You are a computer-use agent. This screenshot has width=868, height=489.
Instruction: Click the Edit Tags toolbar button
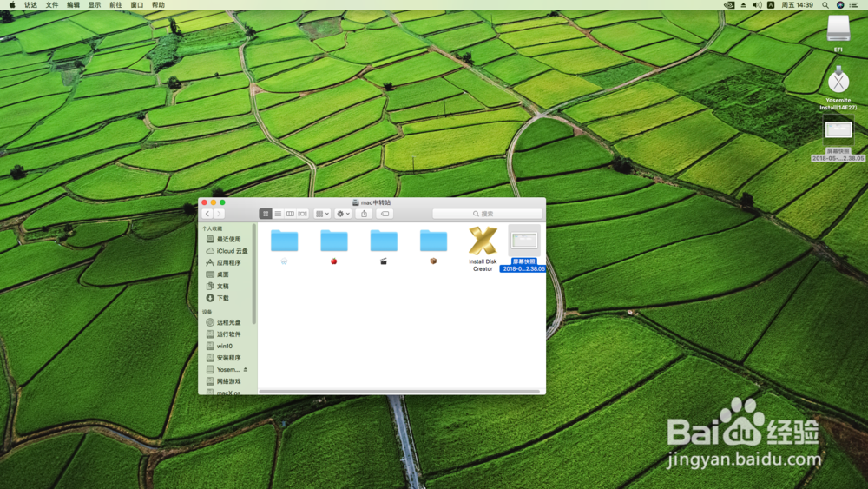click(385, 214)
